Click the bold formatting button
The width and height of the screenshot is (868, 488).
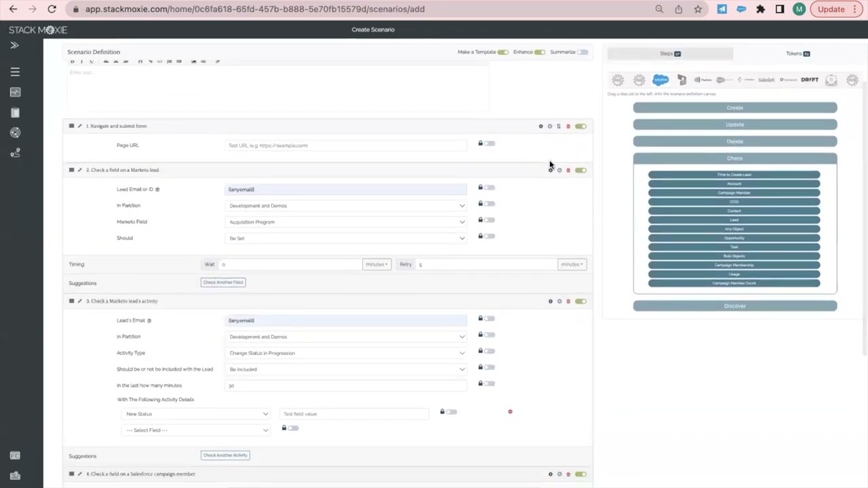[73, 62]
